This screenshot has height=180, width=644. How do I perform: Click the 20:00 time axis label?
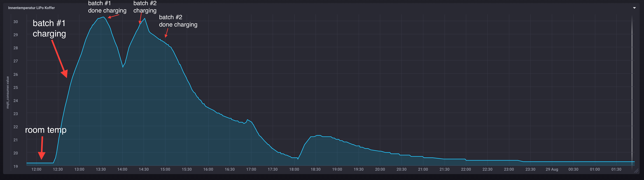pyautogui.click(x=380, y=169)
